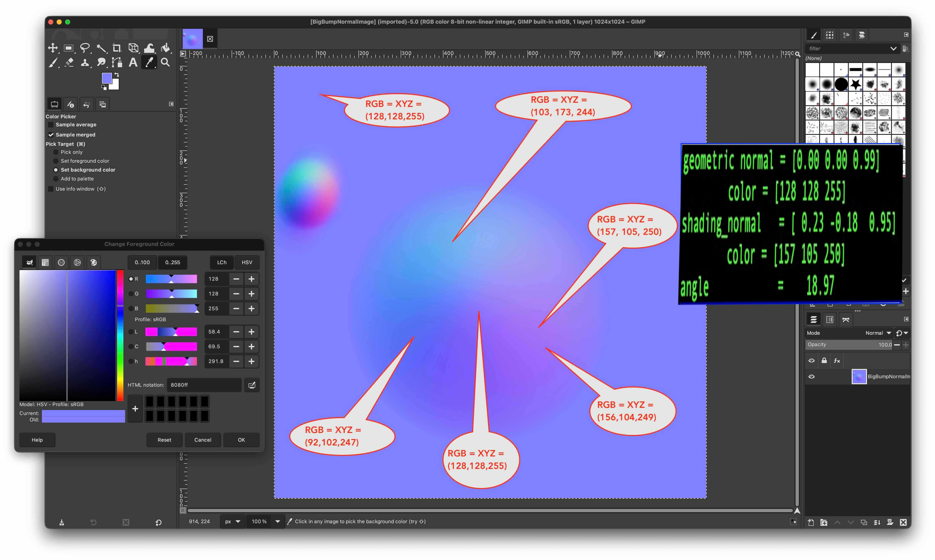The image size is (935, 560).
Task: Select the Move tool
Action: tap(52, 48)
